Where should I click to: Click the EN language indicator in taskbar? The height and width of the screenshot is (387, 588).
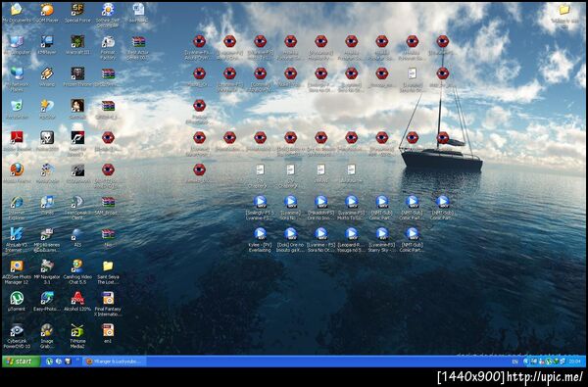pyautogui.click(x=514, y=362)
